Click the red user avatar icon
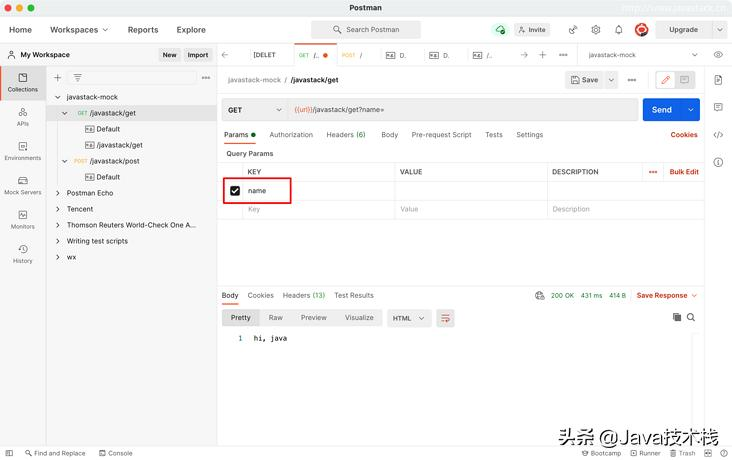The height and width of the screenshot is (460, 732). [641, 29]
